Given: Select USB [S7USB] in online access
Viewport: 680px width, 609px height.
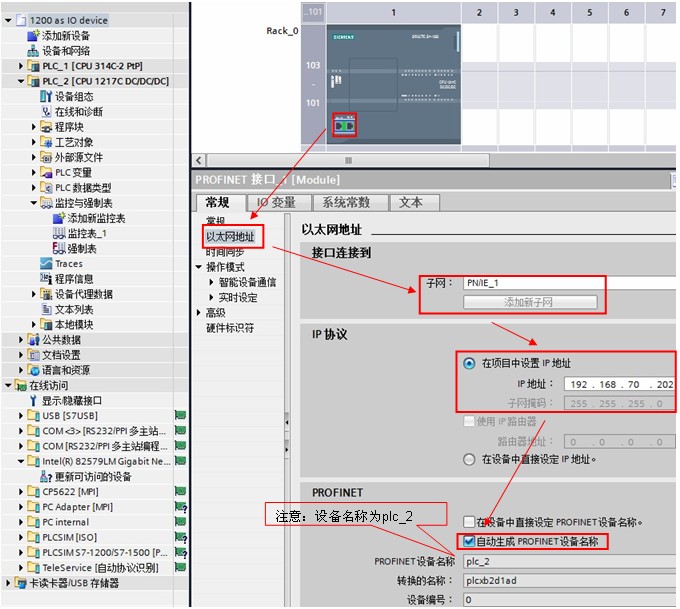Looking at the screenshot, I should [x=70, y=416].
